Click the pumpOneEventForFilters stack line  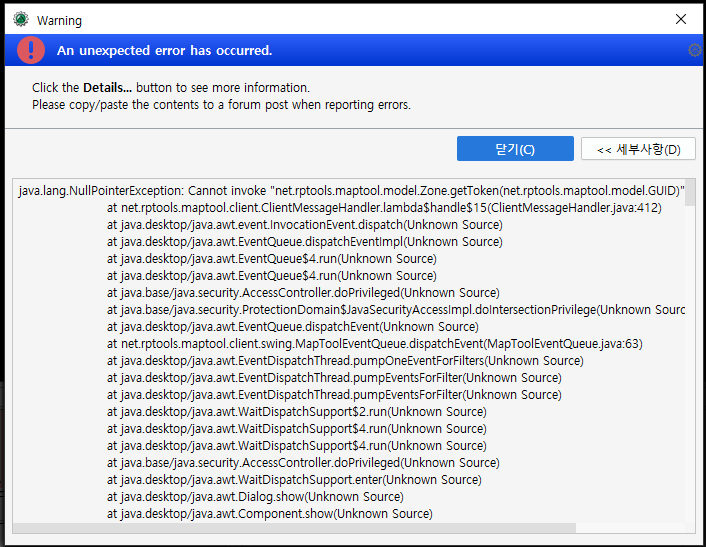345,361
